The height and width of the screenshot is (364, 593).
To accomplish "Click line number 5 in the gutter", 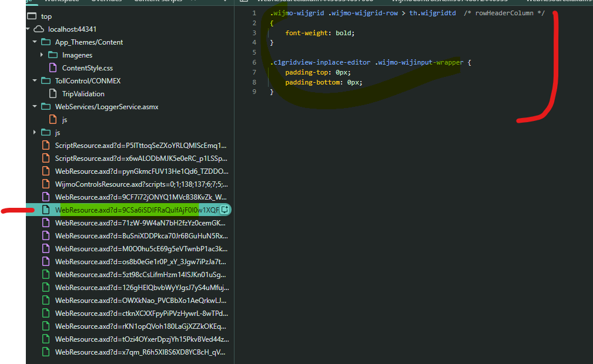I will click(254, 52).
